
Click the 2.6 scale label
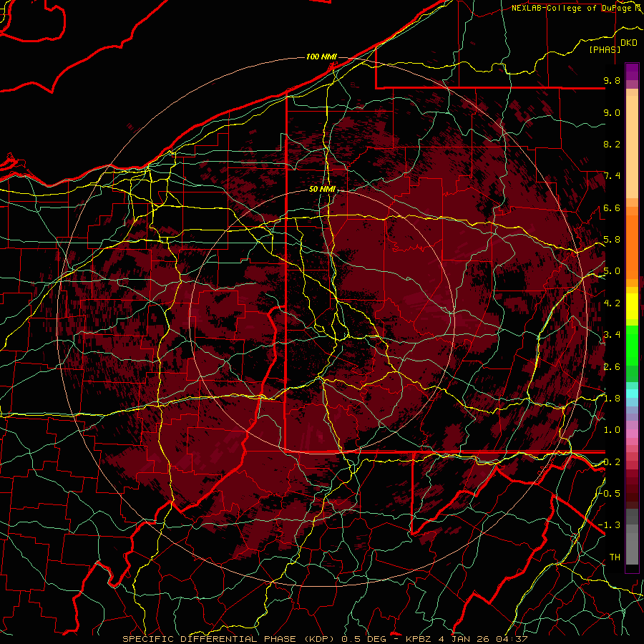(x=612, y=367)
